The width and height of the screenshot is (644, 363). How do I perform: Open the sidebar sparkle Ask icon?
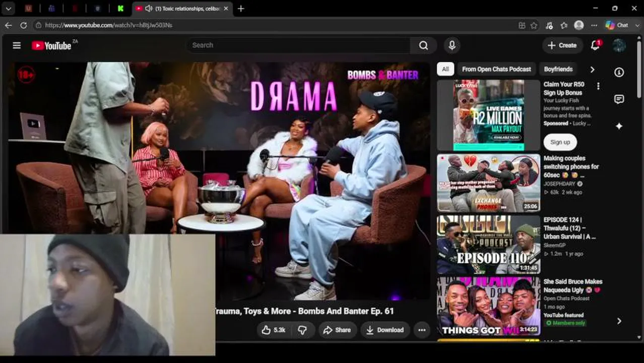[x=619, y=126]
